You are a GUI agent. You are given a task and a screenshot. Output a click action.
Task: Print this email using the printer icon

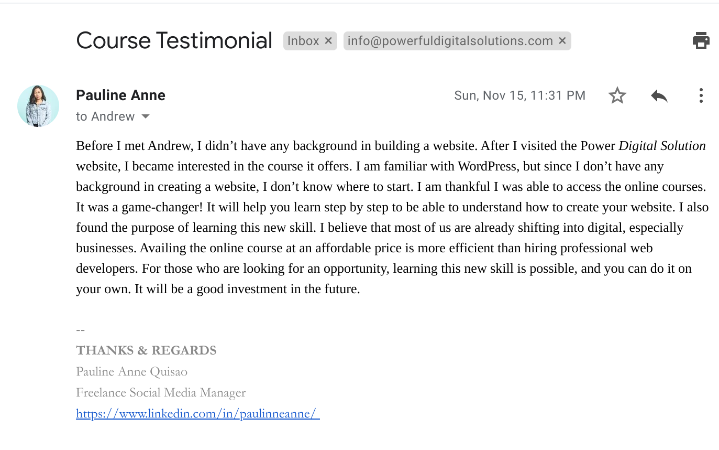click(x=701, y=40)
